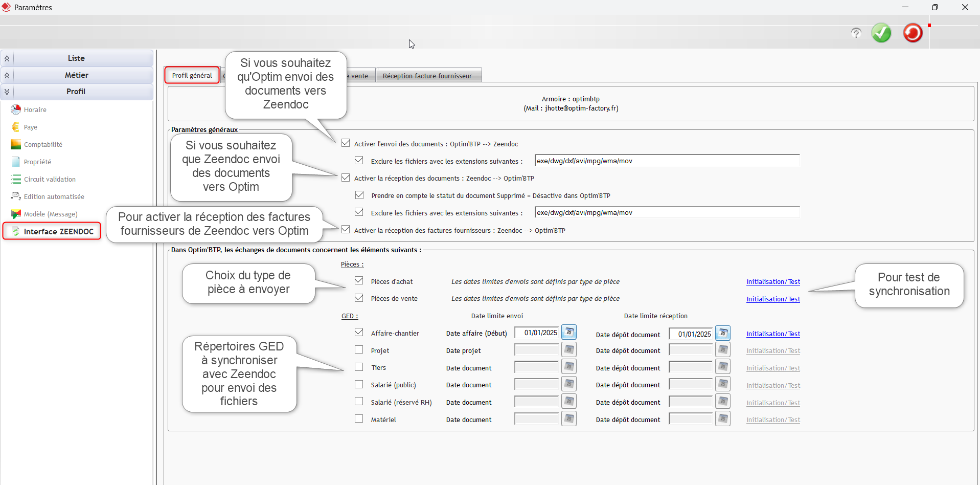Toggle the Exclure les fichiers checkbox under réception
This screenshot has height=485, width=980.
[359, 212]
